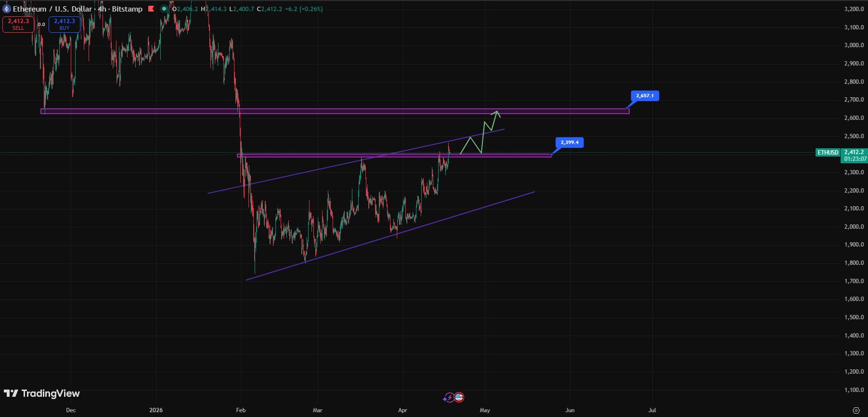Click the 01:23:07 bar countdown label
Screen dimensions: 868x417
pos(855,159)
